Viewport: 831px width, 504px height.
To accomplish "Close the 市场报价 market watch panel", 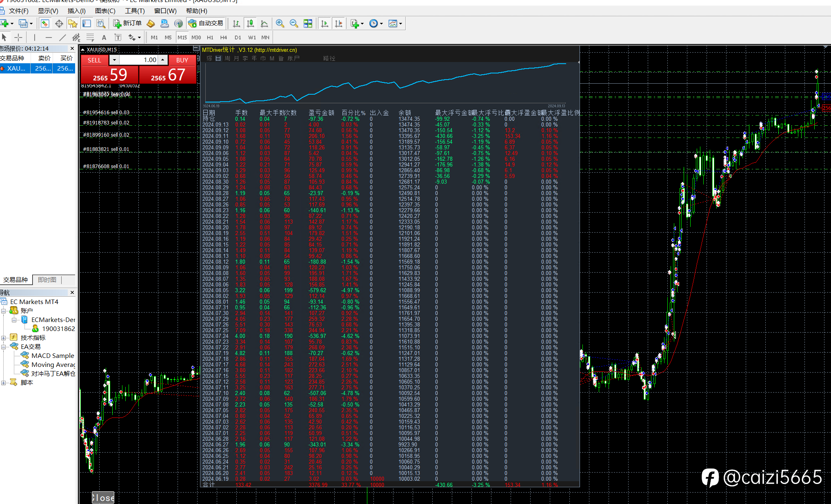I will [72, 49].
